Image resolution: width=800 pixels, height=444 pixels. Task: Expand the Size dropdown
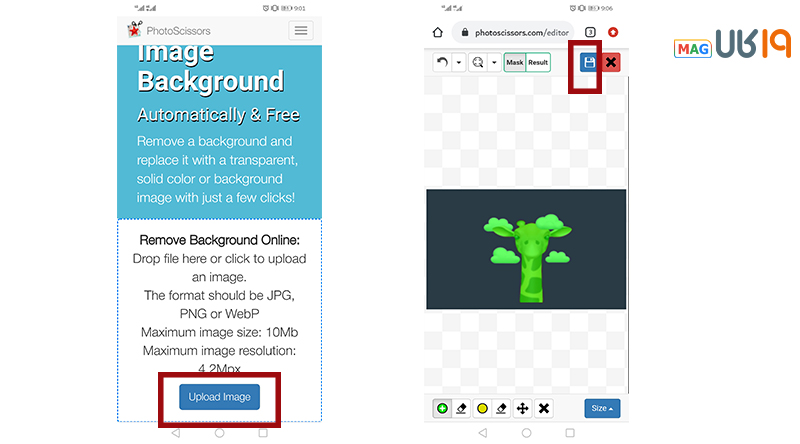tap(601, 408)
